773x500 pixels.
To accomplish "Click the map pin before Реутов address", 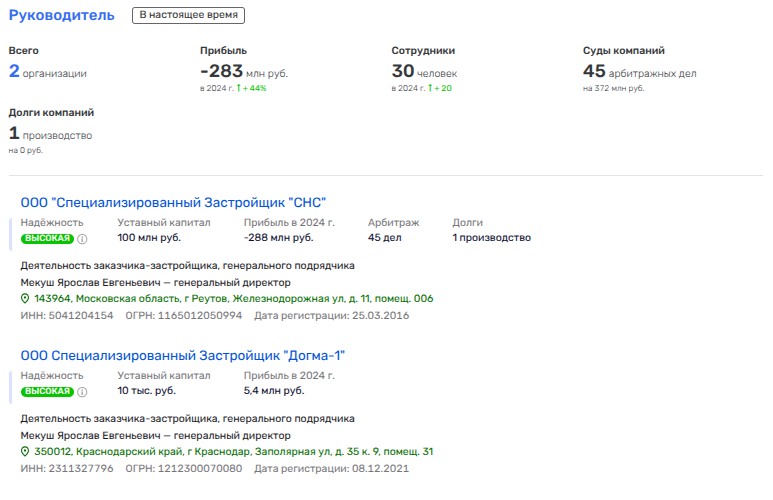I will pyautogui.click(x=26, y=299).
